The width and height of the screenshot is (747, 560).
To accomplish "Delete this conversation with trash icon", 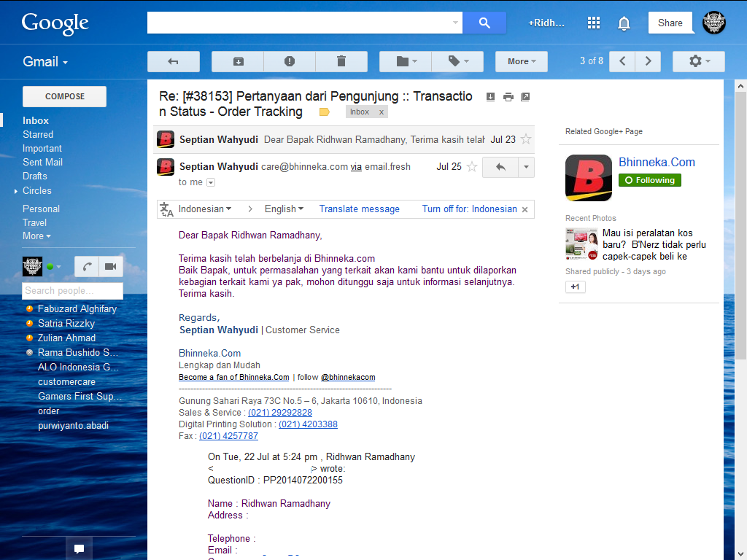I will click(x=341, y=61).
